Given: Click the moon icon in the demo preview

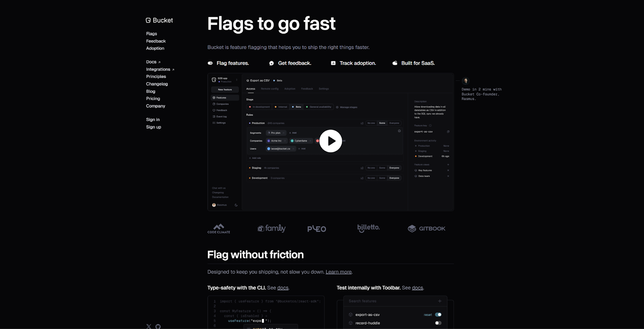Looking at the screenshot, I should [x=236, y=205].
